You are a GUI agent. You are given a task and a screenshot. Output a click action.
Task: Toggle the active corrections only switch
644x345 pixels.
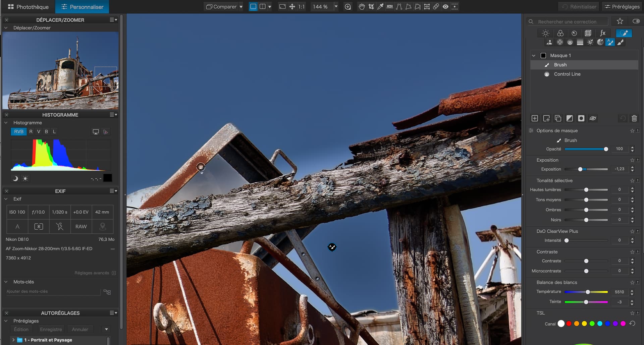pyautogui.click(x=636, y=21)
